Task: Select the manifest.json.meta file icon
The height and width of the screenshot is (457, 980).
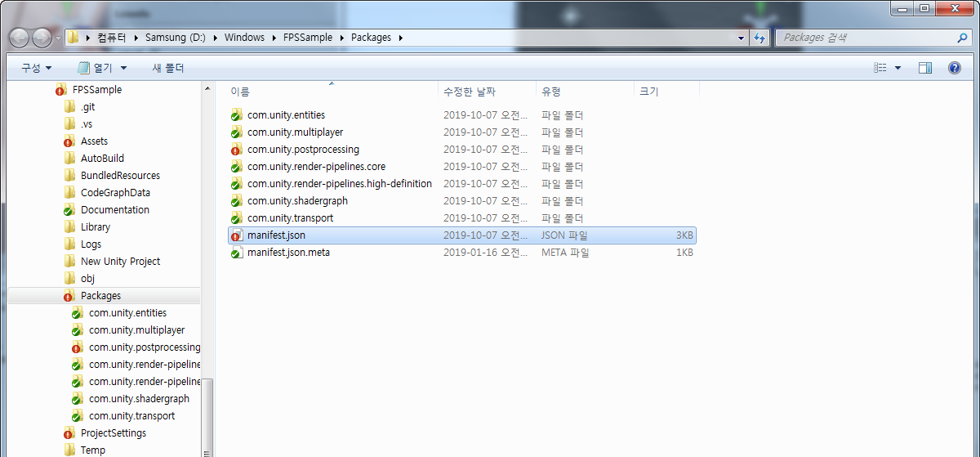Action: [236, 253]
